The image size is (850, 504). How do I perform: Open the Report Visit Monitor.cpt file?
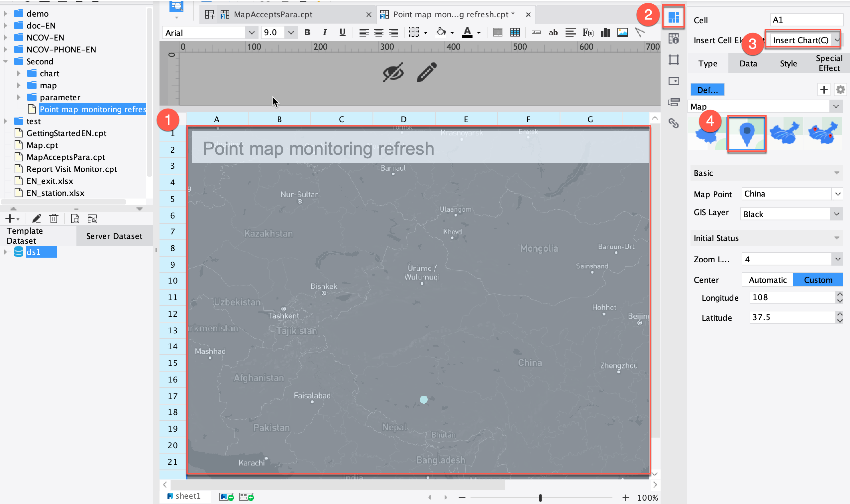coord(72,169)
